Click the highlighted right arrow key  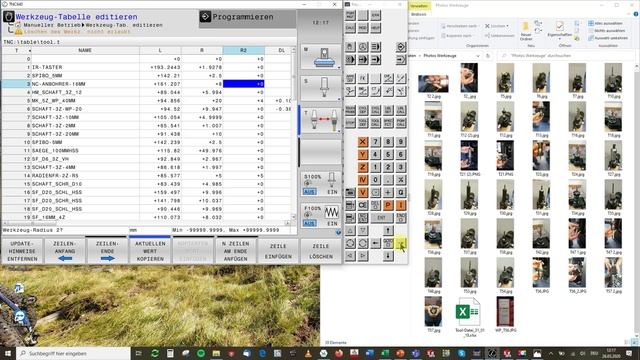(401, 243)
